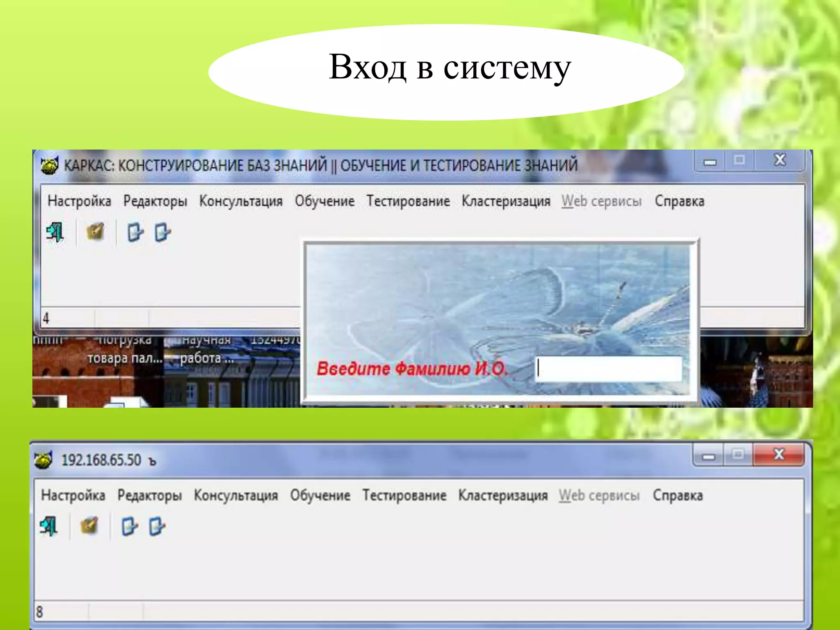
Task: Open Тестирование menu in КАРКАС window
Action: [408, 201]
